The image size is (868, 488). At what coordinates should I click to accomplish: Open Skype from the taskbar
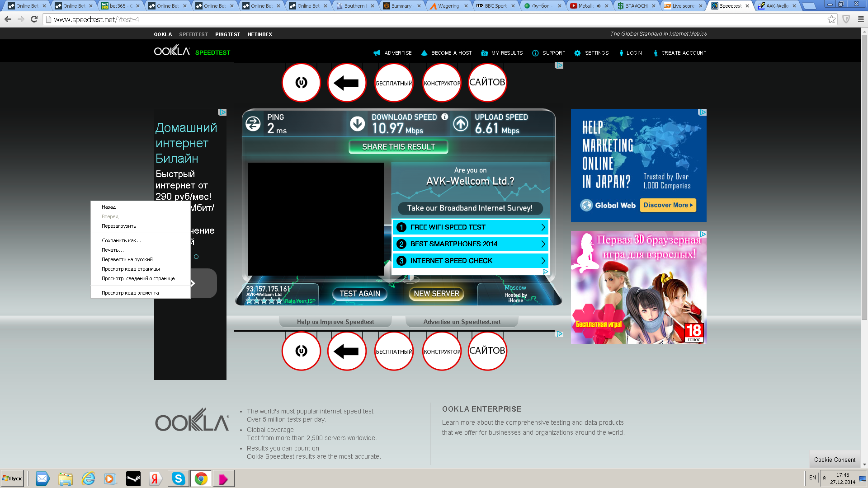pyautogui.click(x=178, y=479)
